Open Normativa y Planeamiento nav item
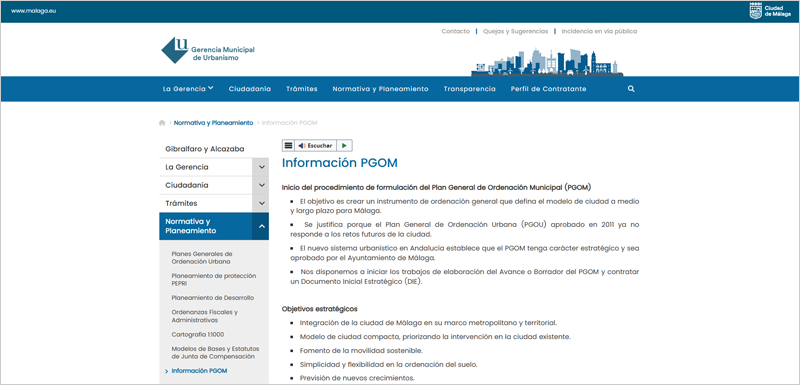This screenshot has height=385, width=800. pos(380,89)
